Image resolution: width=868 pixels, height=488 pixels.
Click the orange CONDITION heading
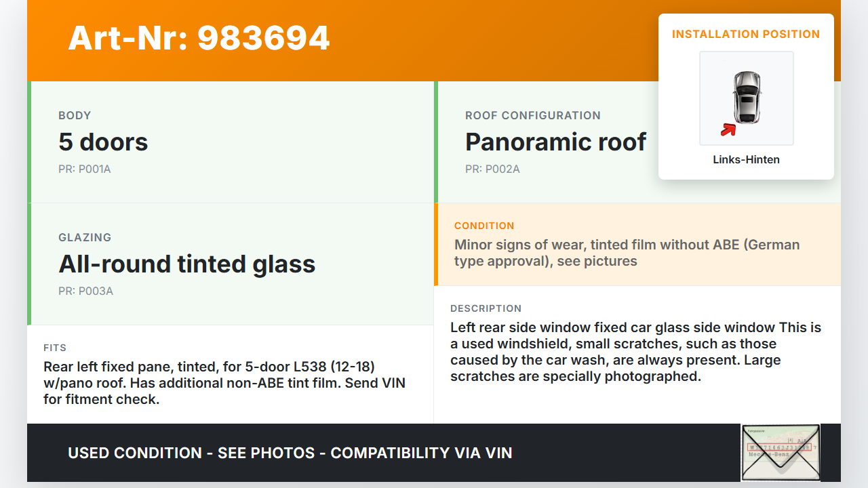click(x=484, y=226)
